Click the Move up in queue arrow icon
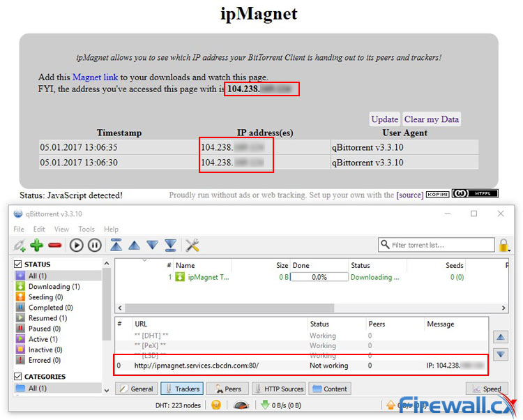The image size is (523, 420). pyautogui.click(x=135, y=246)
